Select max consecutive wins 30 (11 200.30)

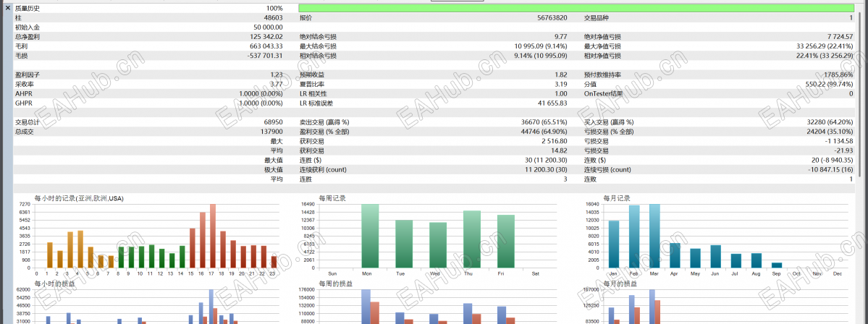(546, 160)
